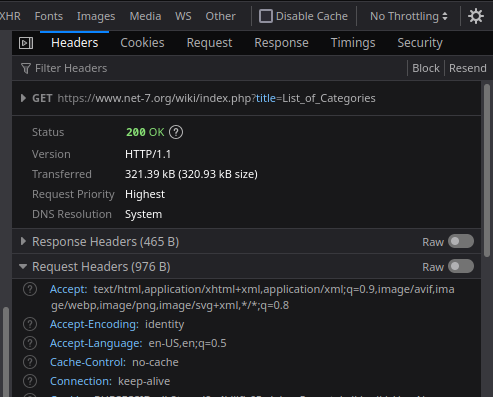The image size is (493, 397).
Task: Filter requests by WS
Action: pyautogui.click(x=183, y=16)
